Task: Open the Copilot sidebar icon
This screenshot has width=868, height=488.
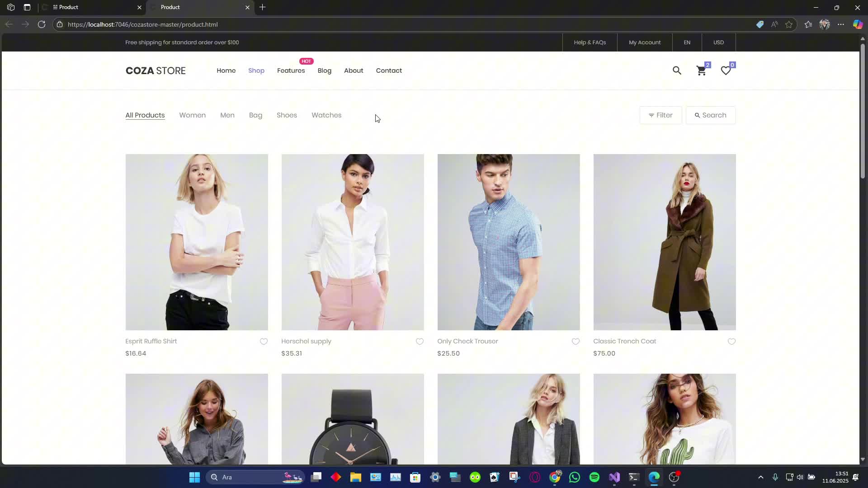Action: coord(858,24)
